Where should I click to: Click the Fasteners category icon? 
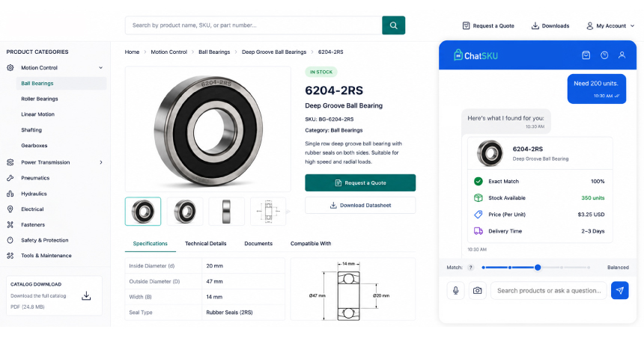[x=10, y=225]
